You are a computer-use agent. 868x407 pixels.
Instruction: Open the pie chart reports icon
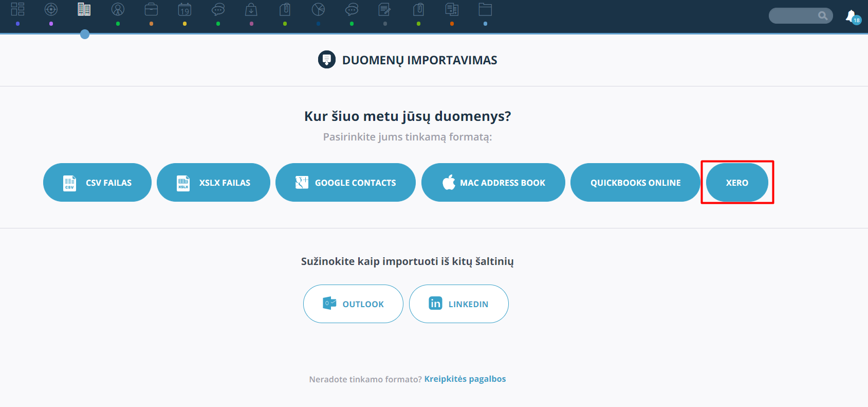318,9
